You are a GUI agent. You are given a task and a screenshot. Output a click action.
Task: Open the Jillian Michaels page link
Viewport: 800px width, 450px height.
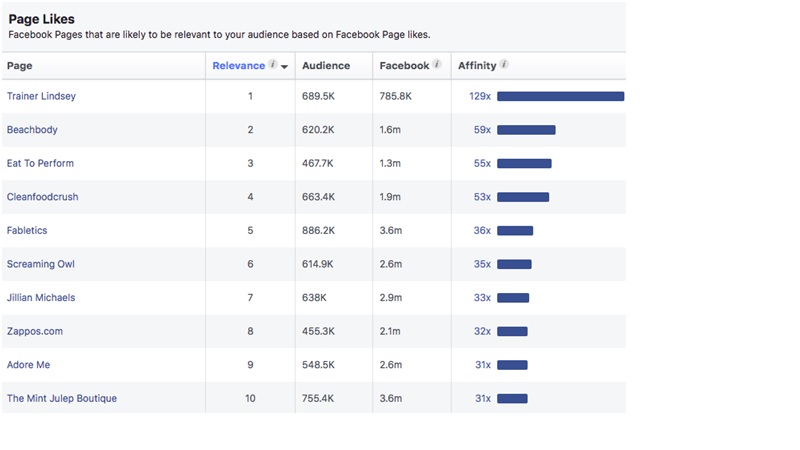tap(41, 297)
